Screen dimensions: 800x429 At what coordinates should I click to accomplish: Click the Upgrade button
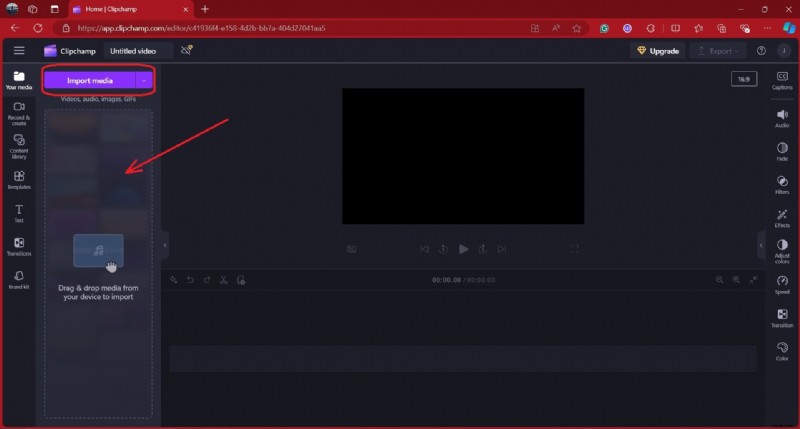(658, 51)
